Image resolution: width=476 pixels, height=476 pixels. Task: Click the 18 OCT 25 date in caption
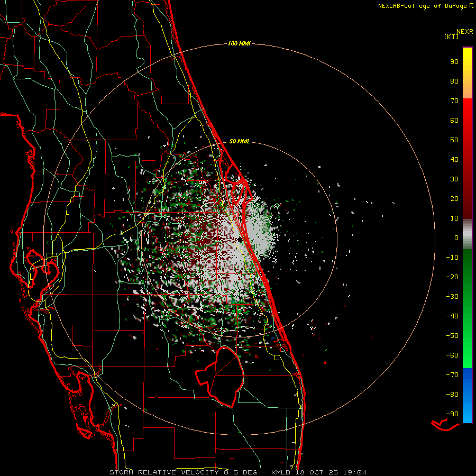point(317,472)
